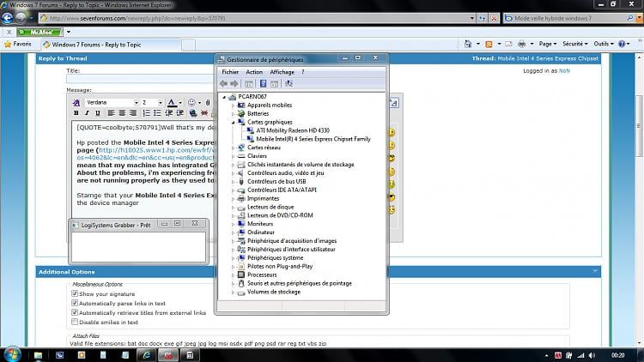Collapse the Additional Options section
The image size is (644, 362).
[595, 271]
